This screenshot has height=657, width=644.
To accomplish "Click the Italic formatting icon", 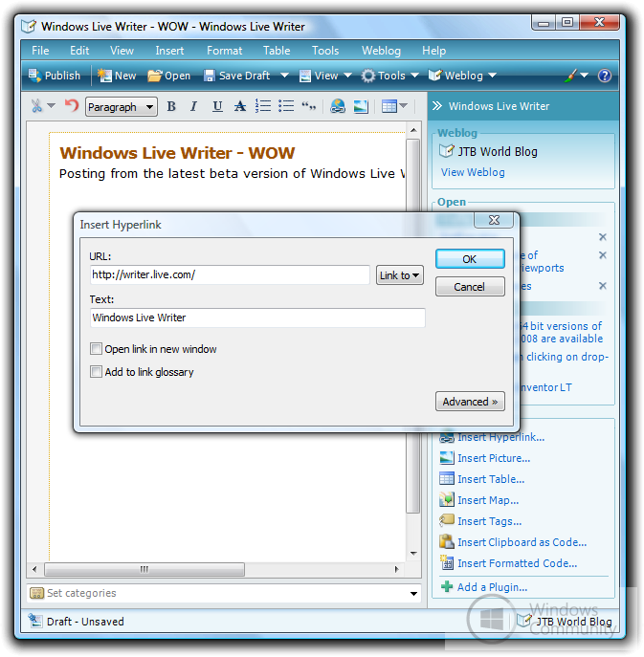I will pos(193,106).
